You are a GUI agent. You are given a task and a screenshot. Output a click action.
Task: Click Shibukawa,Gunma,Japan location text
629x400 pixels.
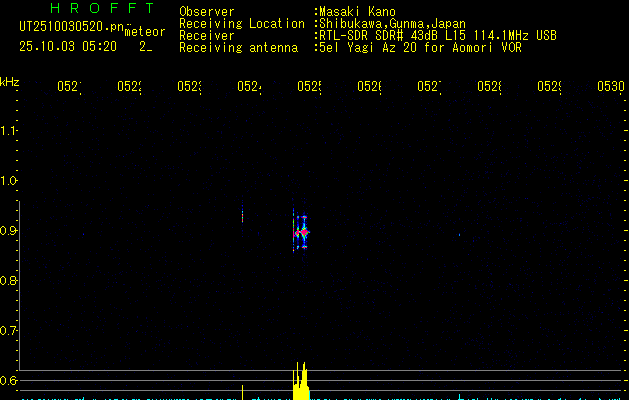[392, 24]
